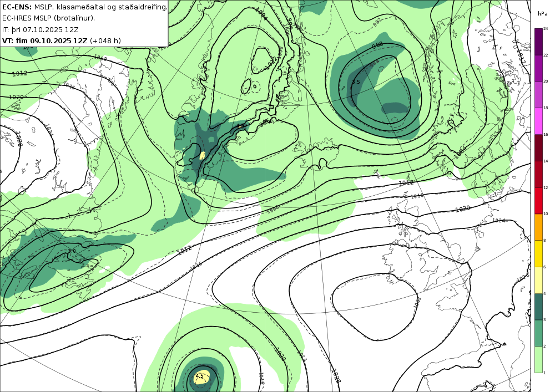The height and width of the screenshot is (392, 555).
Task: Click the legend tick value '10'
Action: point(546,214)
